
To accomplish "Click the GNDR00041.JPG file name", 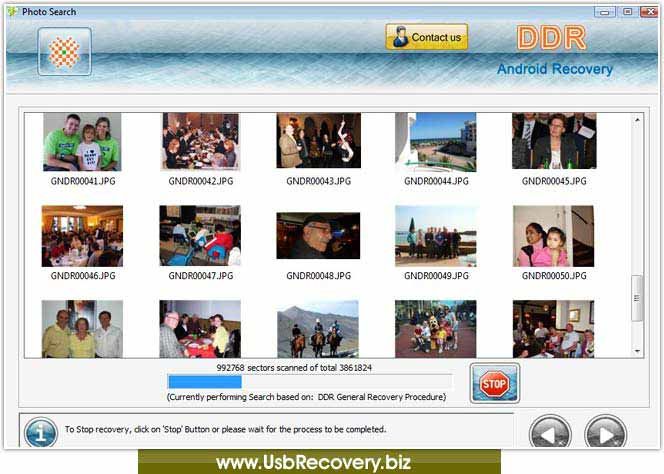I will coord(83,181).
